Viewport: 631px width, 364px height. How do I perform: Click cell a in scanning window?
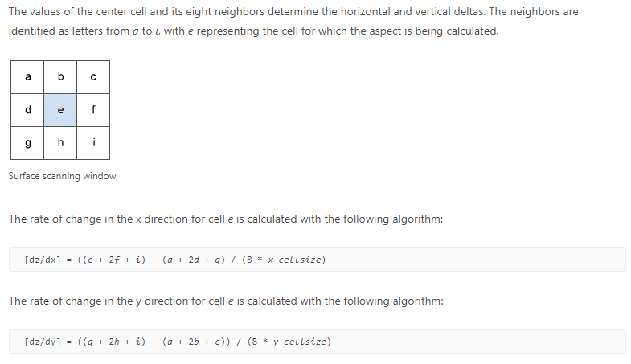click(x=27, y=77)
